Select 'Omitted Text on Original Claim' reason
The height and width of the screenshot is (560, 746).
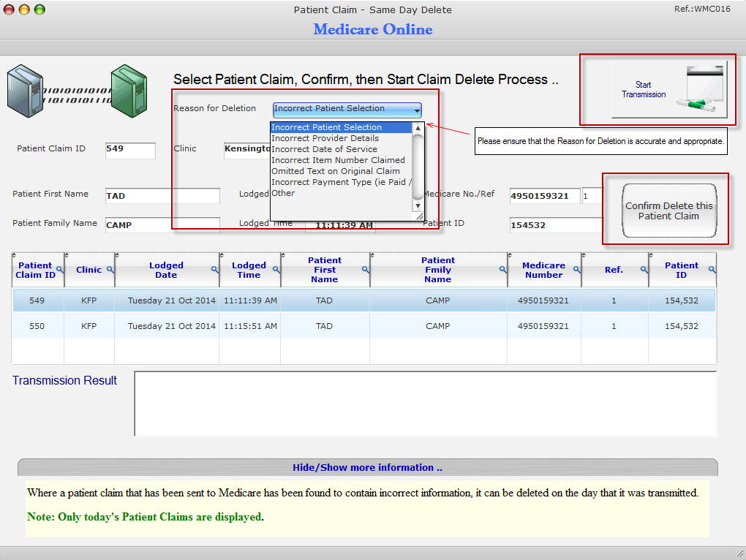pyautogui.click(x=341, y=171)
